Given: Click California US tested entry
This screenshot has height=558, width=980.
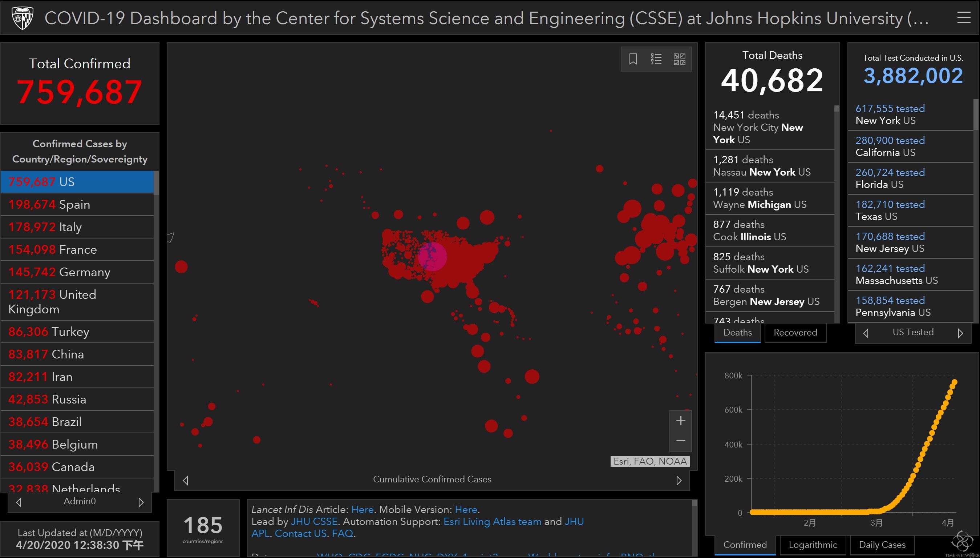Looking at the screenshot, I should 911,147.
